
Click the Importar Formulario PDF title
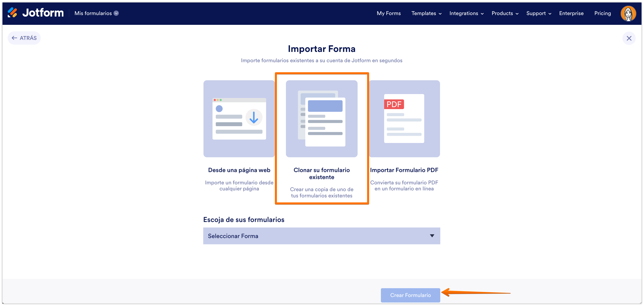pos(404,170)
